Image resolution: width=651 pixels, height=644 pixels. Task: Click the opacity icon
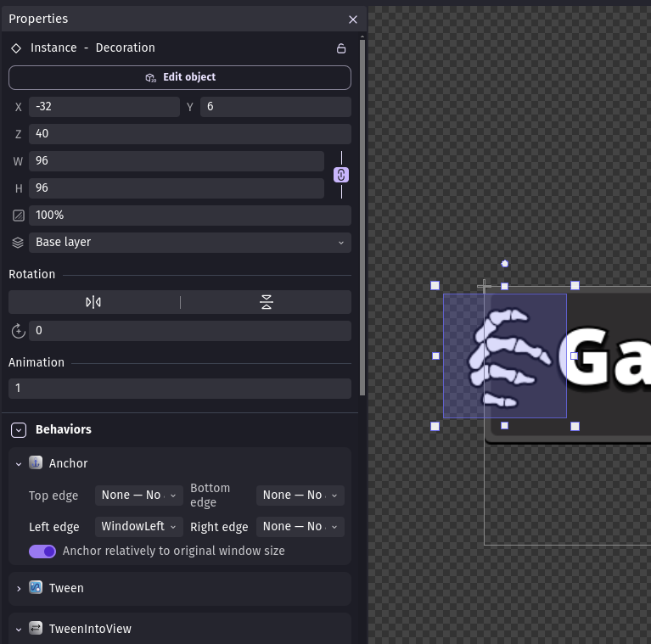pyautogui.click(x=19, y=216)
